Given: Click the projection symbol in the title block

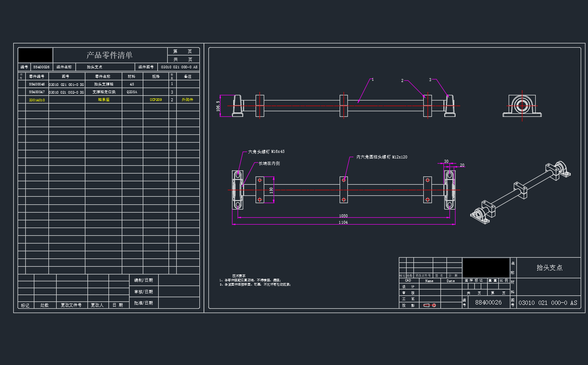Looking at the screenshot, I should (430, 305).
